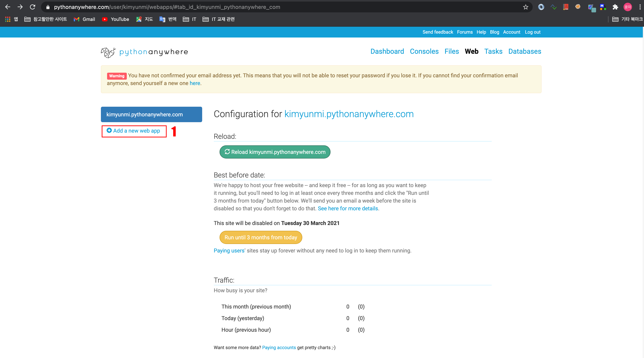Click the 'Hour (previous hour)' row
The height and width of the screenshot is (358, 644).
coord(293,330)
